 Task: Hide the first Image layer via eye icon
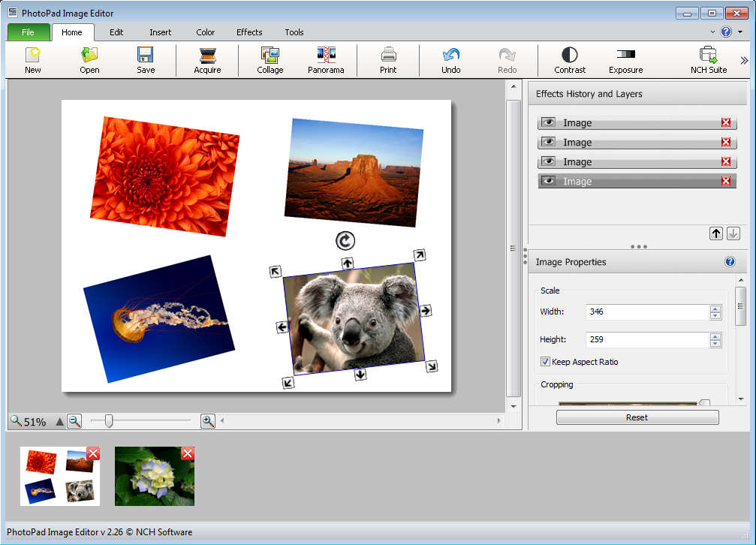[x=548, y=122]
